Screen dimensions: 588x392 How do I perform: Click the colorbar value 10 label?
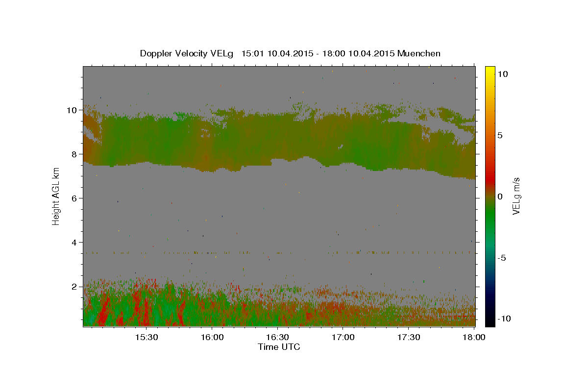coord(502,73)
